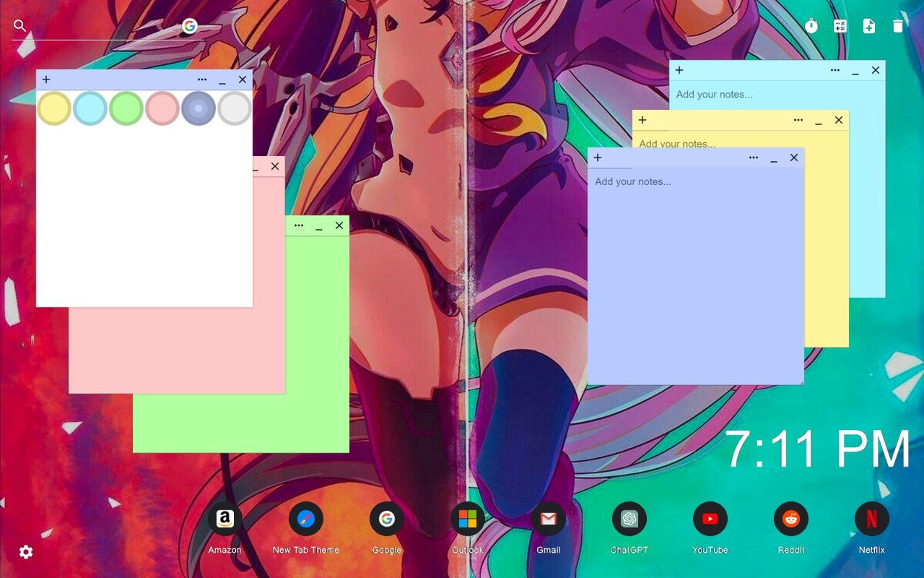Open the yellow note's three-dot menu
The height and width of the screenshot is (578, 924).
[798, 120]
